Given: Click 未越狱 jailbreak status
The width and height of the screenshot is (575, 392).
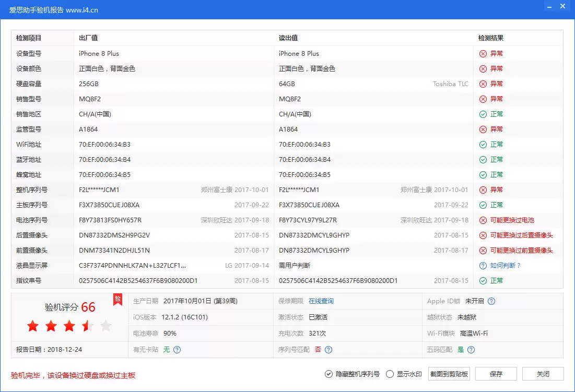Looking at the screenshot, I should pos(467,317).
